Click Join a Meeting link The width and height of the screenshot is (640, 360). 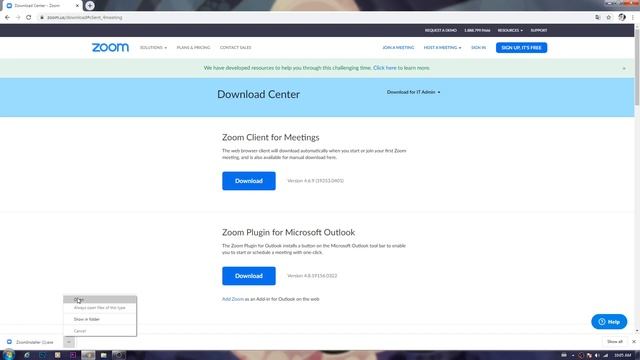398,48
